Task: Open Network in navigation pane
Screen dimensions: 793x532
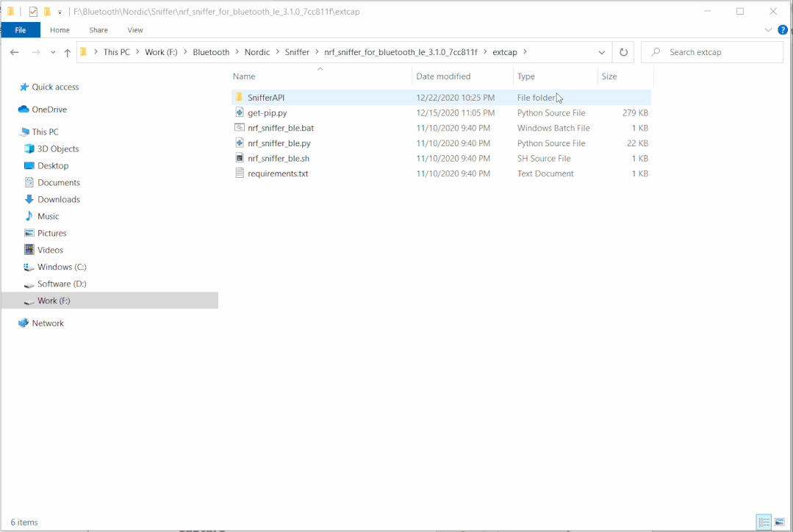Action: point(48,323)
